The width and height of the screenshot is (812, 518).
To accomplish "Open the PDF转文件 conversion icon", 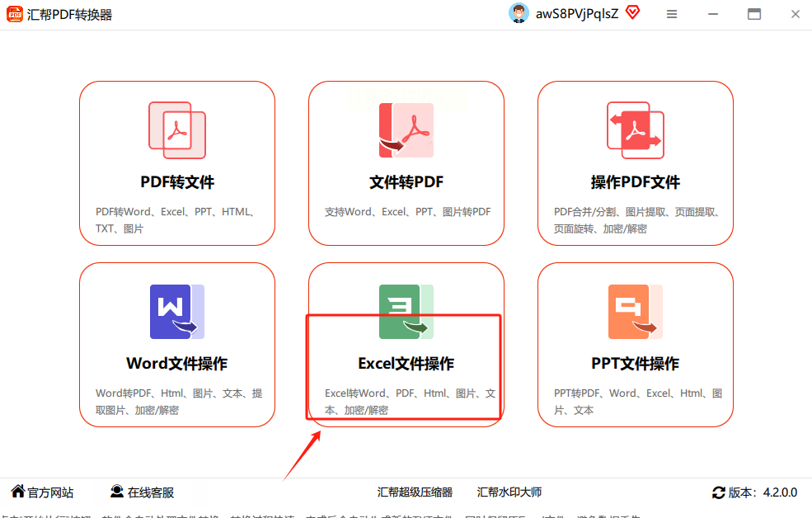I will (177, 130).
